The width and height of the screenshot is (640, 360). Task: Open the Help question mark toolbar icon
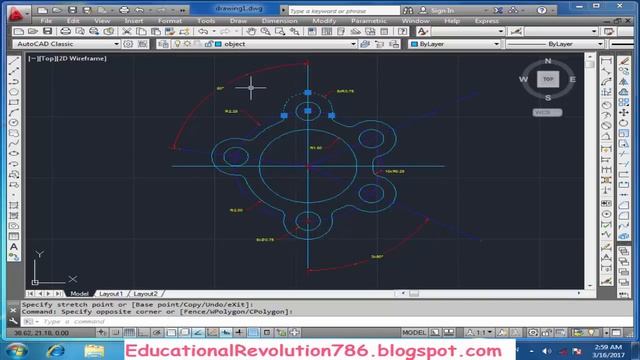coord(402,31)
